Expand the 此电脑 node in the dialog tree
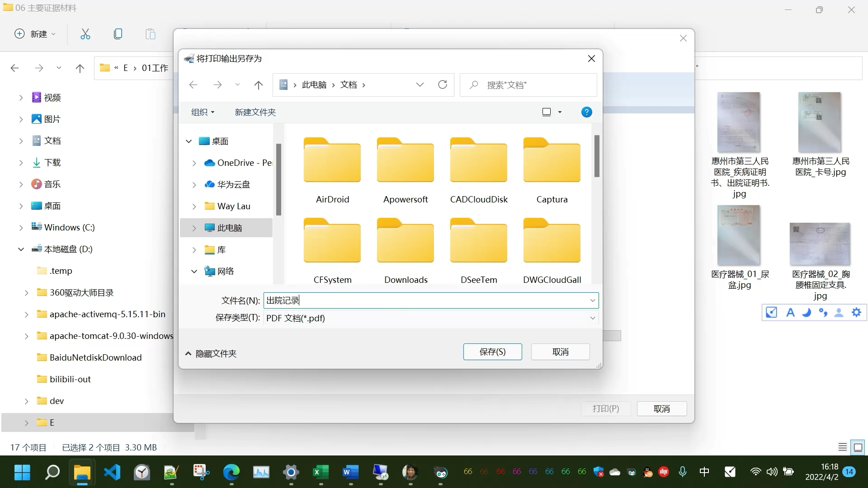The height and width of the screenshot is (488, 868). [x=194, y=228]
